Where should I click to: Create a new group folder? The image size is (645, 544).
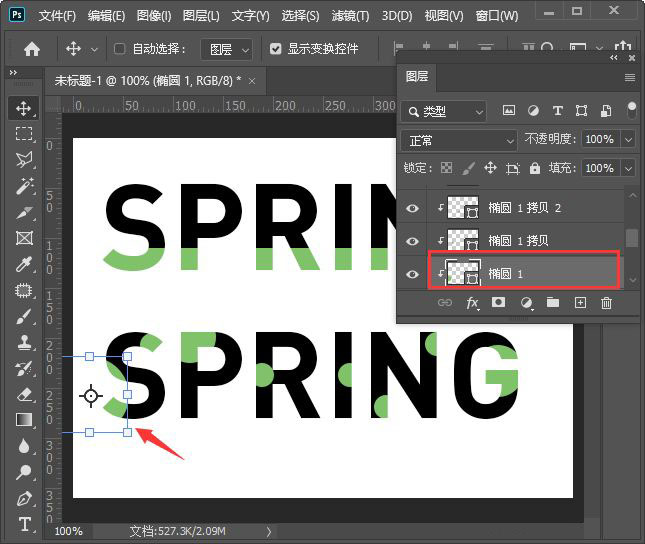553,302
